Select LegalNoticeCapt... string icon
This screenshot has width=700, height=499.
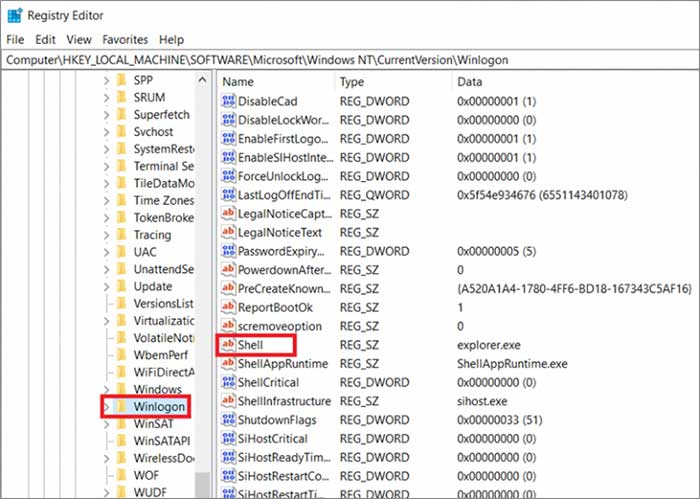click(228, 213)
